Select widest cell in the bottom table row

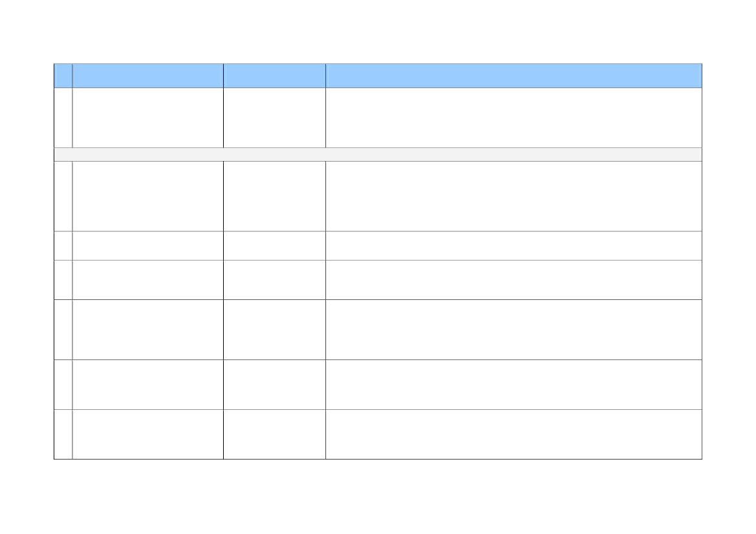513,434
